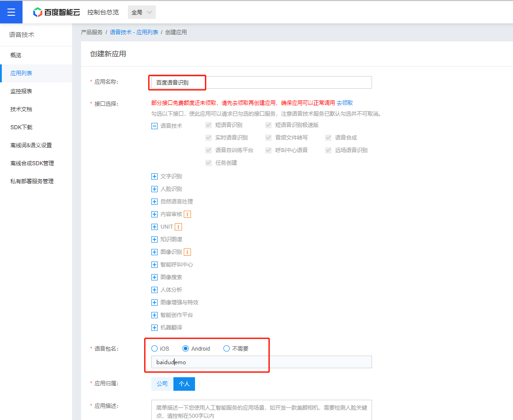Expand the 内容审核 interface group
The image size is (513, 420).
coord(154,214)
